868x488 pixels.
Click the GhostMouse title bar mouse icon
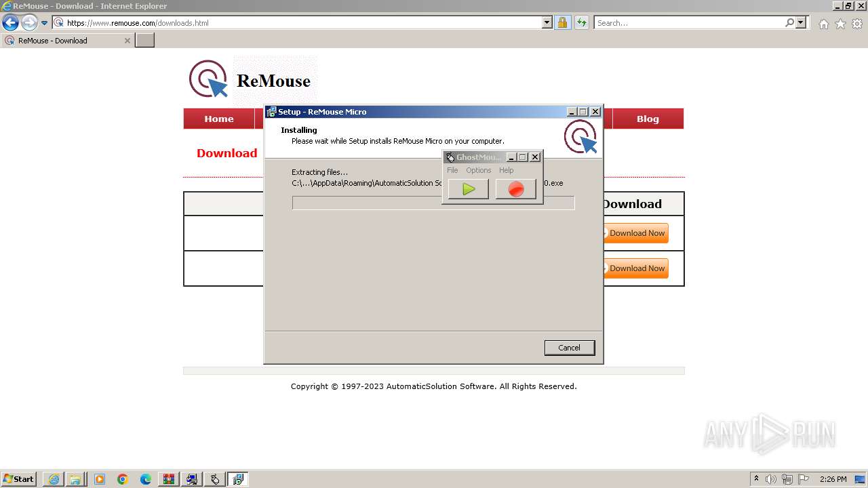pyautogui.click(x=450, y=157)
